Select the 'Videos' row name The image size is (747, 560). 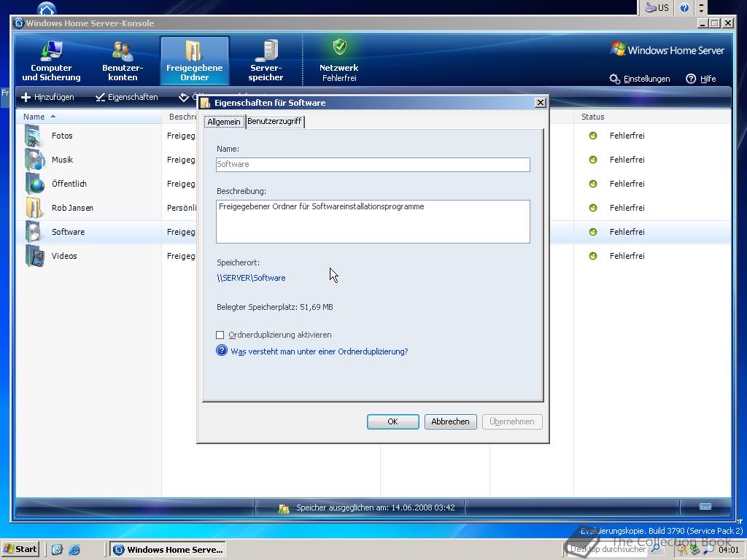(64, 256)
